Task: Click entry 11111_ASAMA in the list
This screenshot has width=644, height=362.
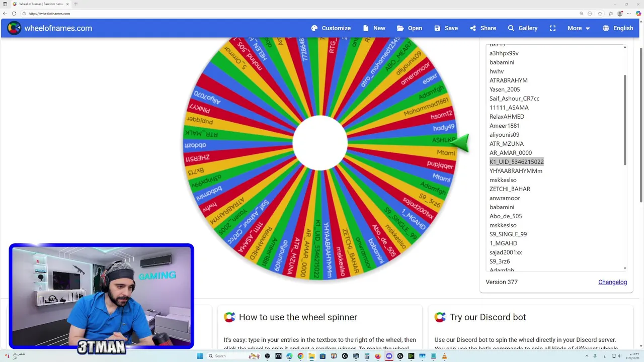Action: [x=509, y=108]
